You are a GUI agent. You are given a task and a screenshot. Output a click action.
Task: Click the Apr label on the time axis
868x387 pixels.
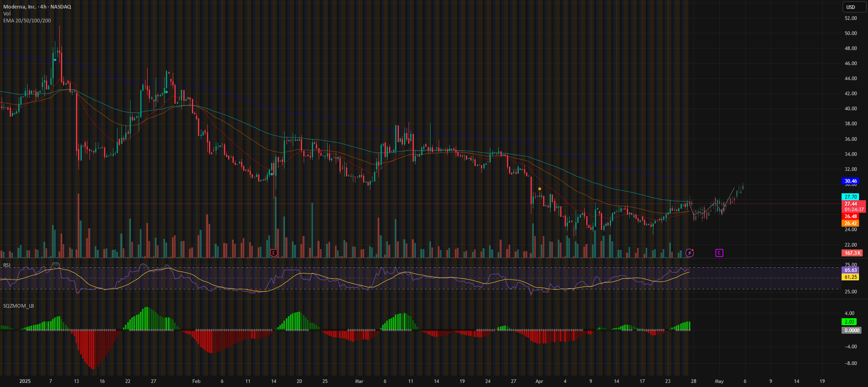(539, 381)
